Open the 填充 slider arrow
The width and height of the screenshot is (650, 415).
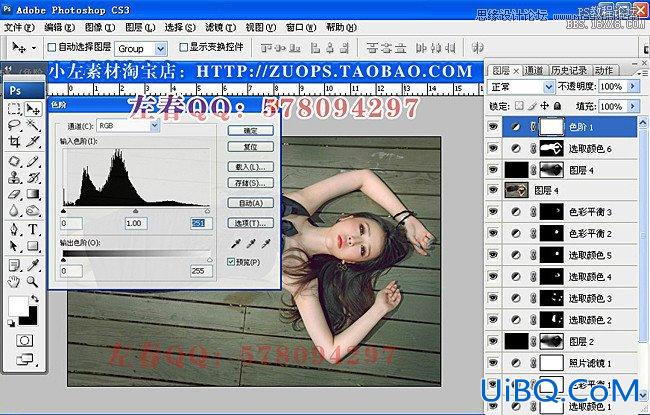click(633, 107)
